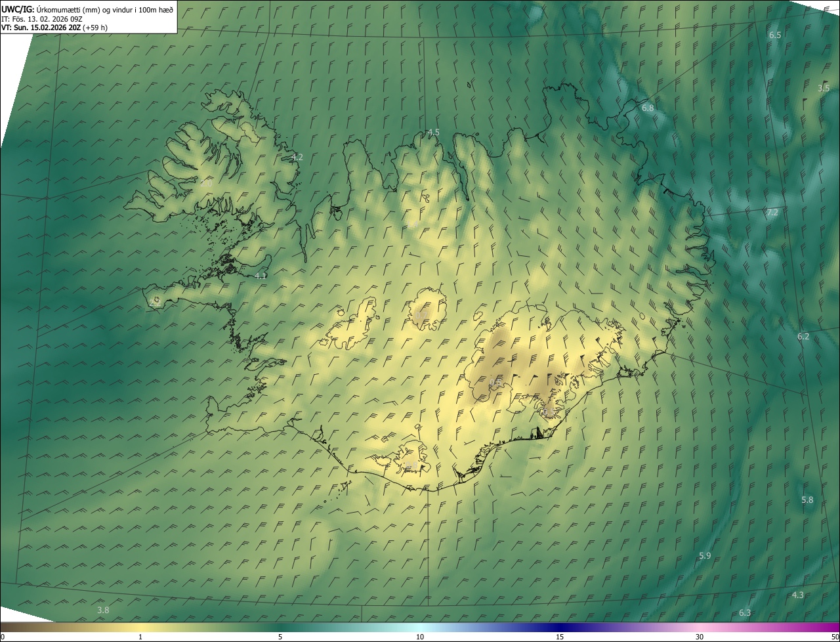Click the 6.8 value label on the map
This screenshot has width=840, height=642.
tap(648, 108)
